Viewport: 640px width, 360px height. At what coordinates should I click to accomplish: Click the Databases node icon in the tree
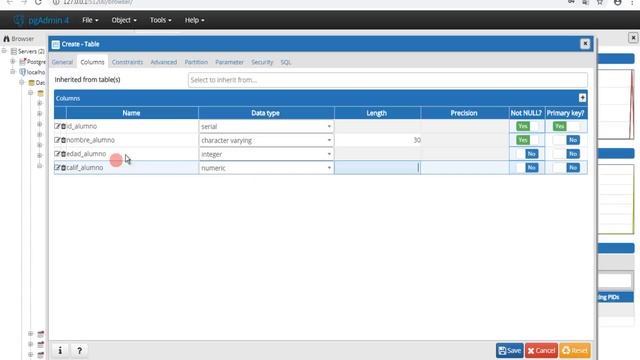click(31, 83)
